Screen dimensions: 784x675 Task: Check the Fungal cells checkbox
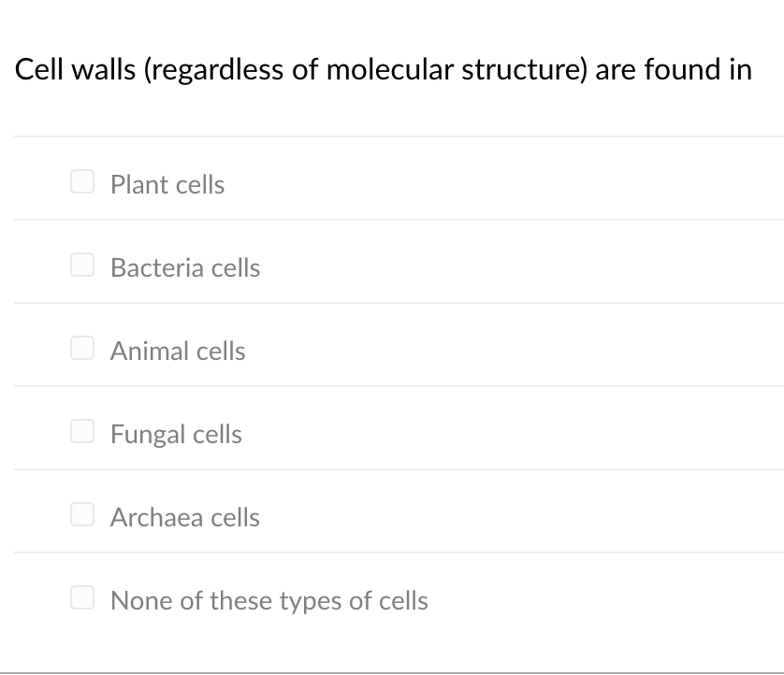point(81,431)
